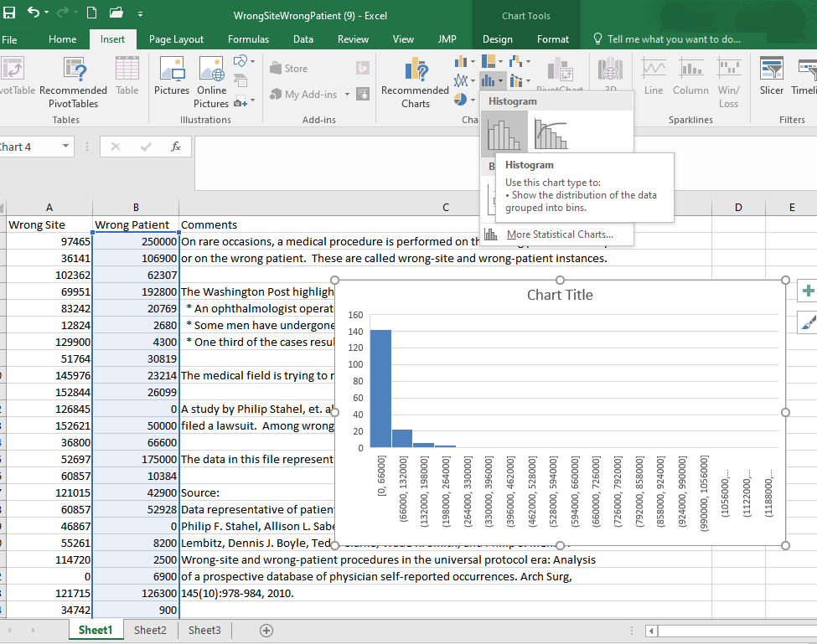Insert a Slicer filter
The width and height of the screenshot is (817, 644).
(771, 77)
